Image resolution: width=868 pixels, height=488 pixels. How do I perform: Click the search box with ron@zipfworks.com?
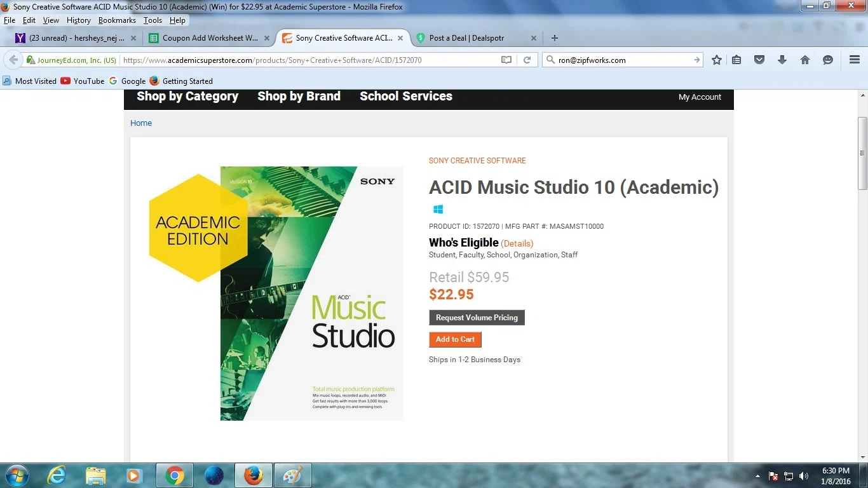click(x=623, y=60)
